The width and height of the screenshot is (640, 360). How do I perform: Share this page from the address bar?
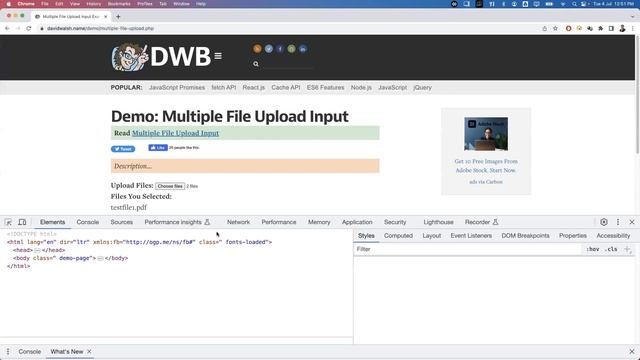544,29
